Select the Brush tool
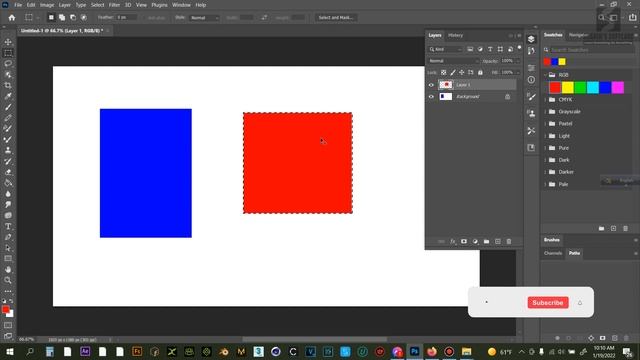Viewport: 640px width, 360px height. click(x=8, y=107)
